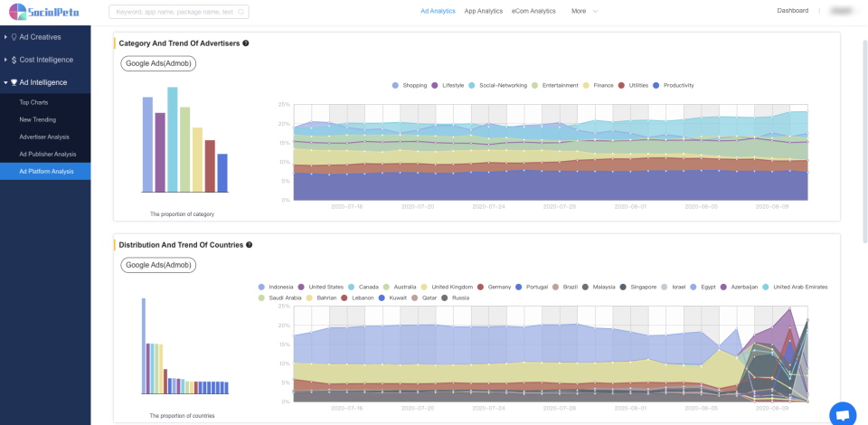Click the Ad Intelligence trophy icon

point(14,82)
